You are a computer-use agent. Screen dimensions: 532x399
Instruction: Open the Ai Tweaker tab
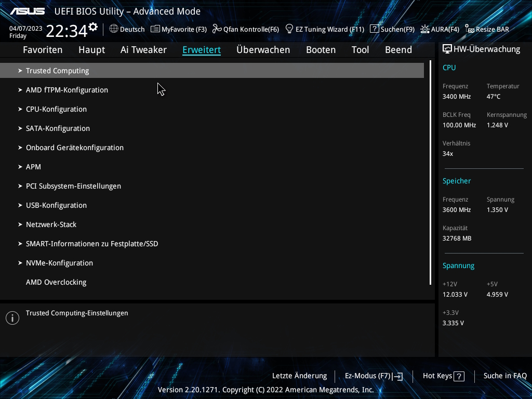[x=143, y=50]
